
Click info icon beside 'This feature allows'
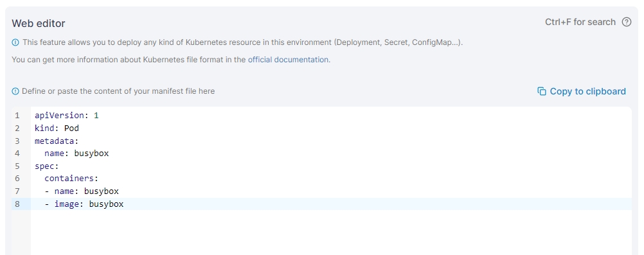[x=15, y=42]
